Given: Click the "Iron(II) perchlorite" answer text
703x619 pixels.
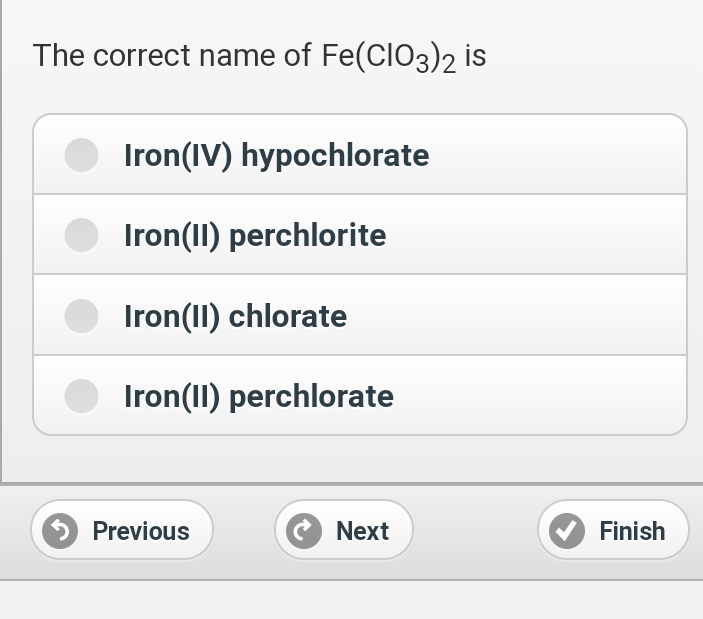Looking at the screenshot, I should click(255, 235).
